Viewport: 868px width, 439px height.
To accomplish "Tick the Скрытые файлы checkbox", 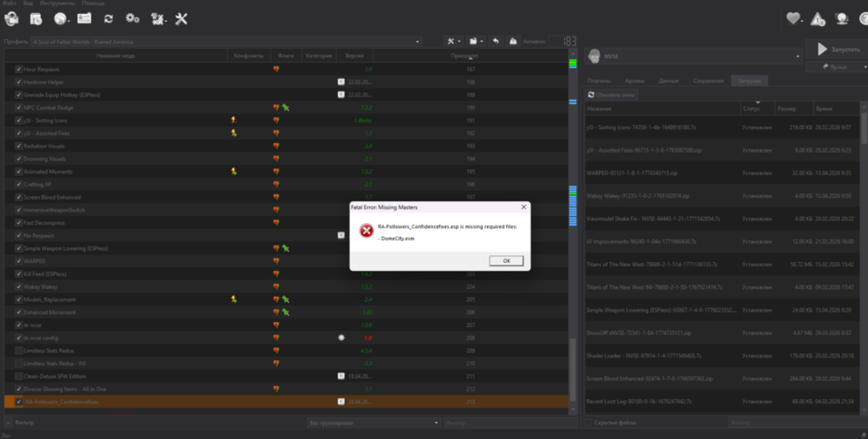I will (588, 423).
